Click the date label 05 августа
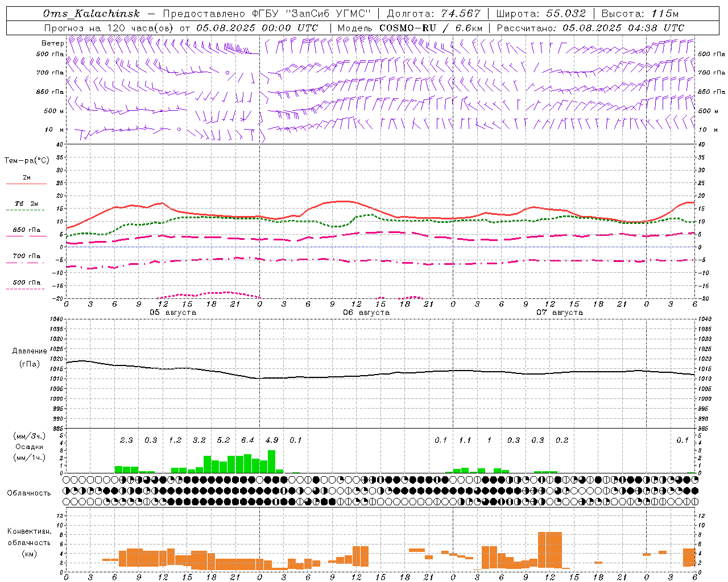The height and width of the screenshot is (582, 728). point(173,313)
